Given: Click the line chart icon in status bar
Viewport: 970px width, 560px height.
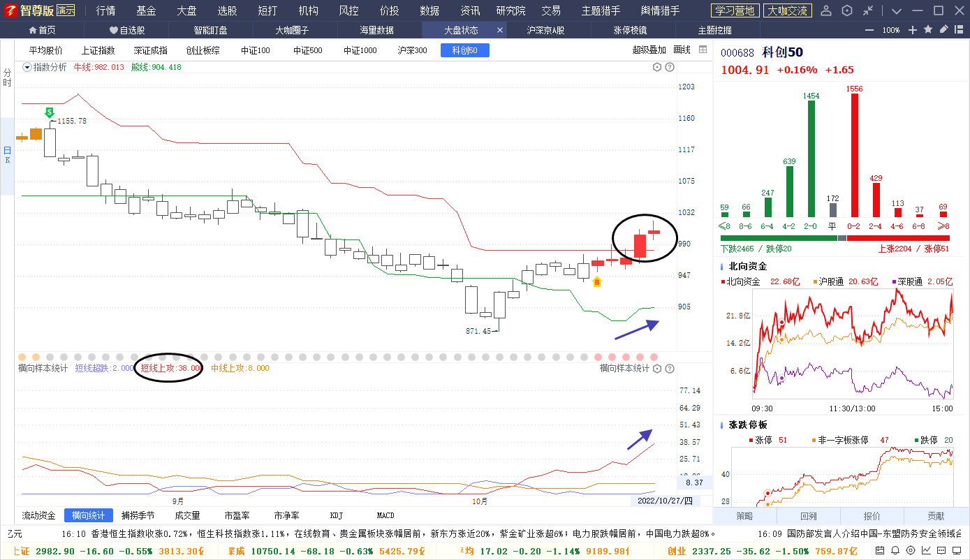Looking at the screenshot, I should pyautogui.click(x=926, y=551).
